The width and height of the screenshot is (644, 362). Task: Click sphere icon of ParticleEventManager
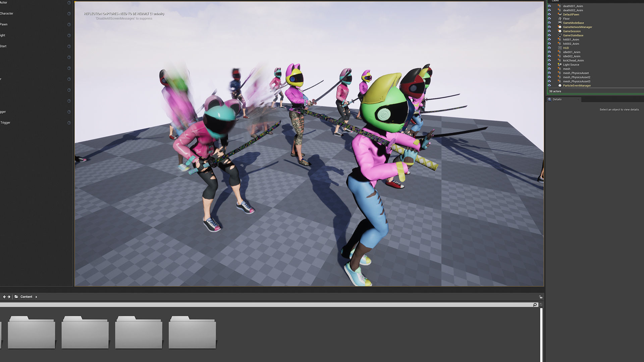(x=559, y=86)
